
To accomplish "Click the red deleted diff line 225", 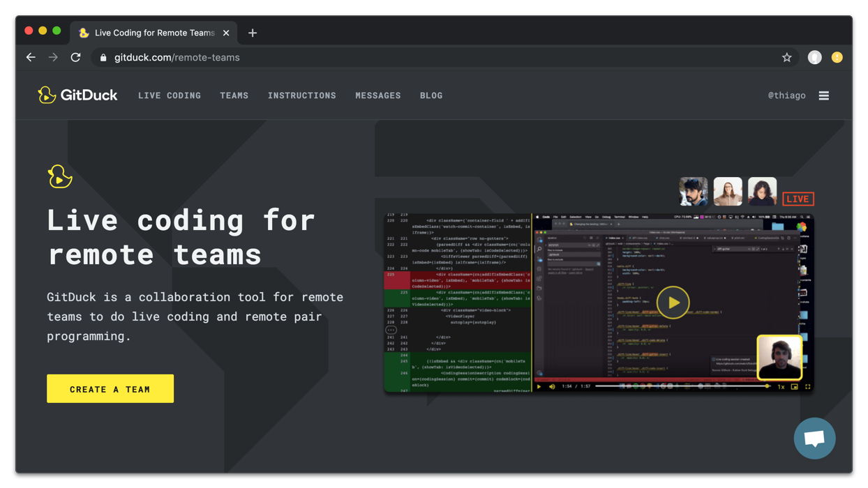I will 458,280.
